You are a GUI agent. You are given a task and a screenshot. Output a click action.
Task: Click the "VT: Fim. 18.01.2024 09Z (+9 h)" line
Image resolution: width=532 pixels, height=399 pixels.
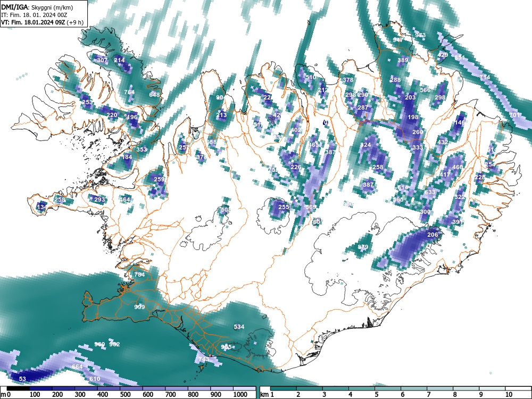tap(42, 22)
